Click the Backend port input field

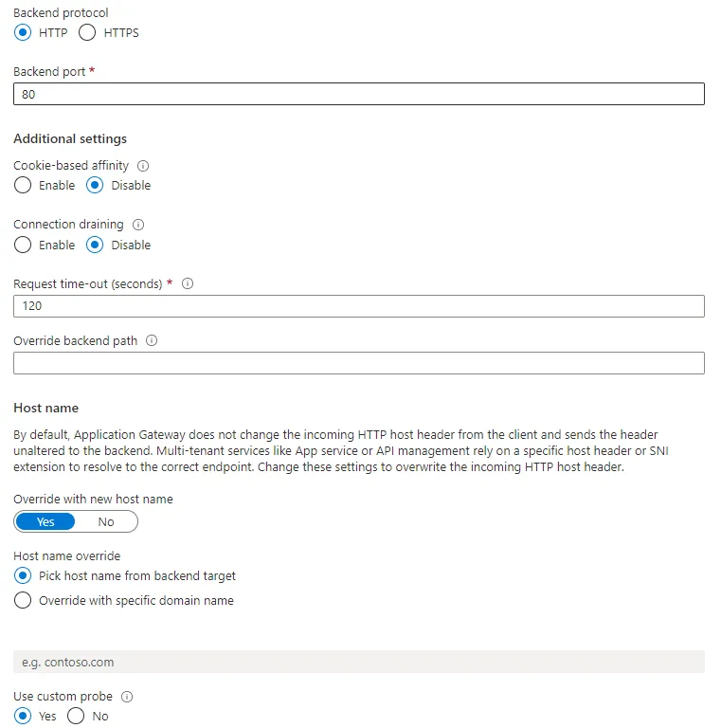[359, 94]
